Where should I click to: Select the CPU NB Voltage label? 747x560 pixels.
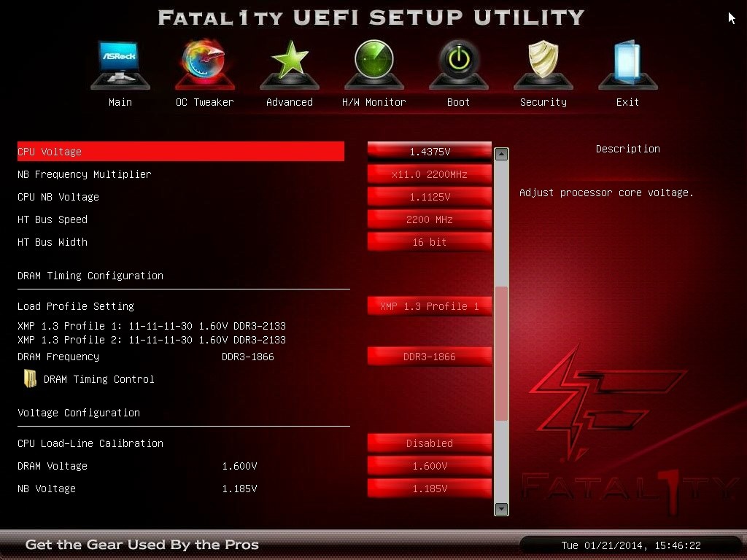58,197
